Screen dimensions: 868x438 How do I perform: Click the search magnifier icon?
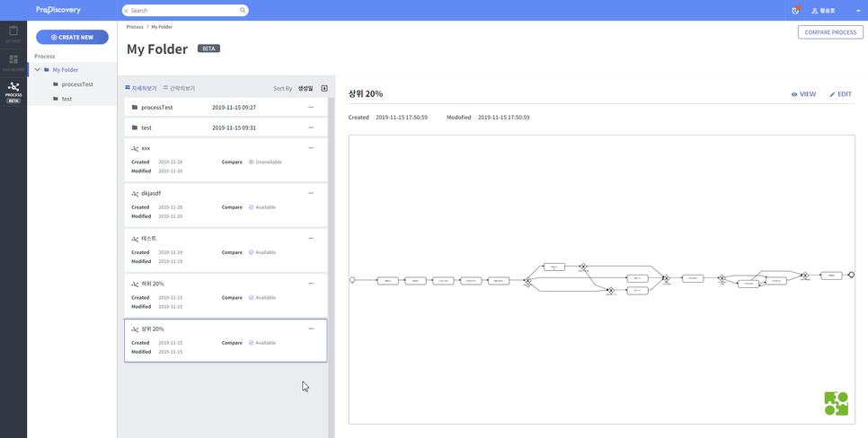(x=243, y=11)
